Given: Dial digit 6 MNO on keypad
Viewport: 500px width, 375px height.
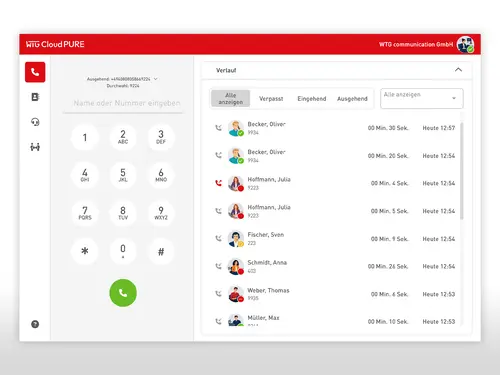Looking at the screenshot, I should point(161,175).
